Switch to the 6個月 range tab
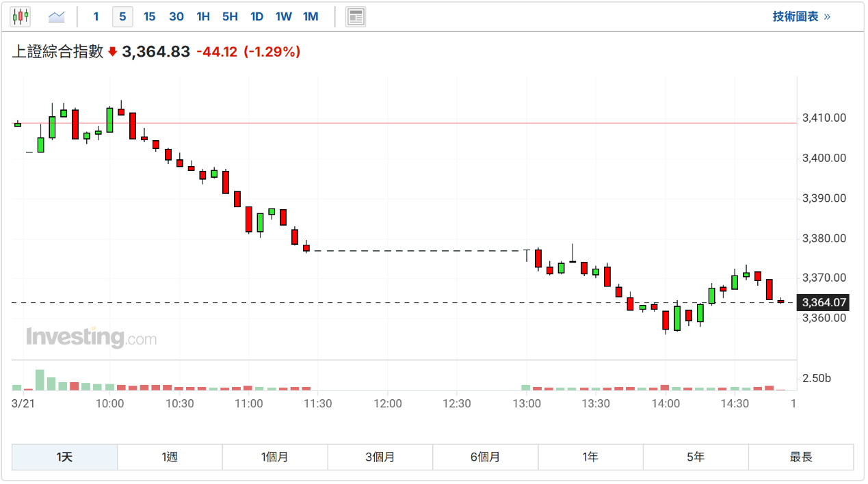Viewport: 868px width, 484px height. (x=486, y=457)
